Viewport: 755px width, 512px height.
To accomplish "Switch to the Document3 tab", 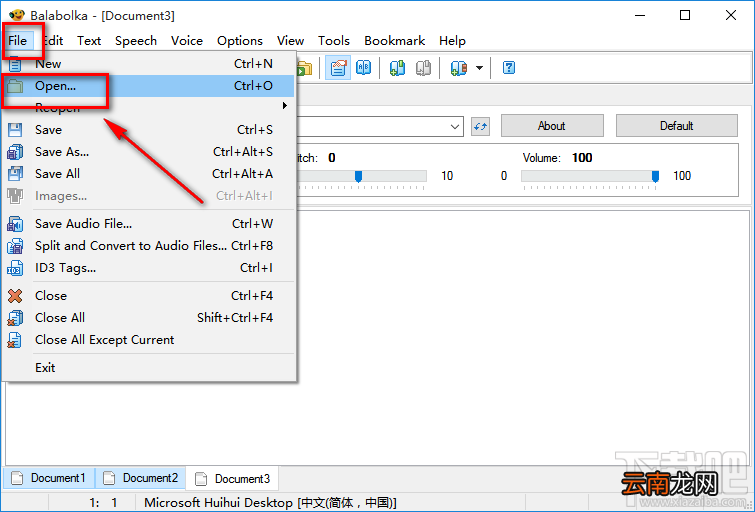I will click(233, 478).
